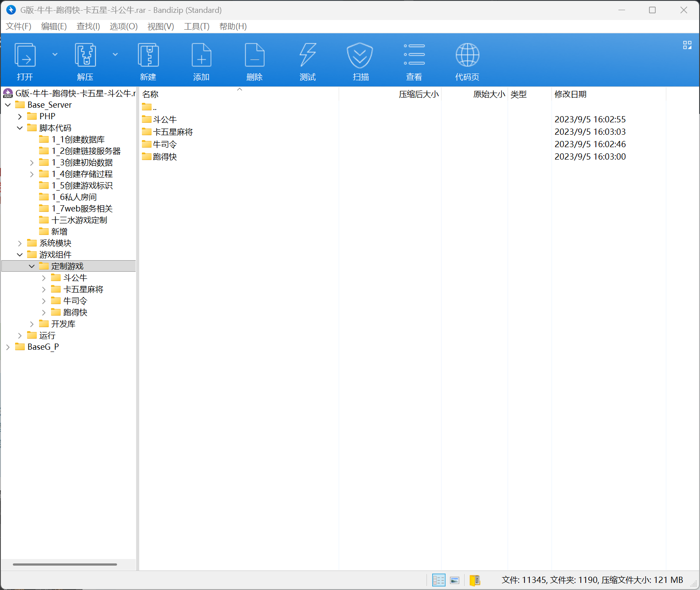This screenshot has width=700, height=590.
Task: Open the Code page (代码页) globe icon
Action: coord(467,55)
